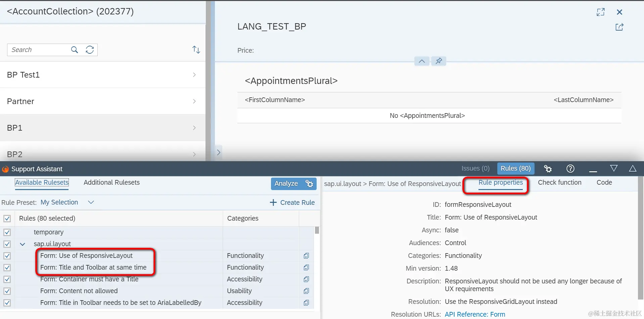Uncheck Form: Use of ResponsiveLayout checkbox
This screenshot has height=319, width=644.
coord(7,256)
